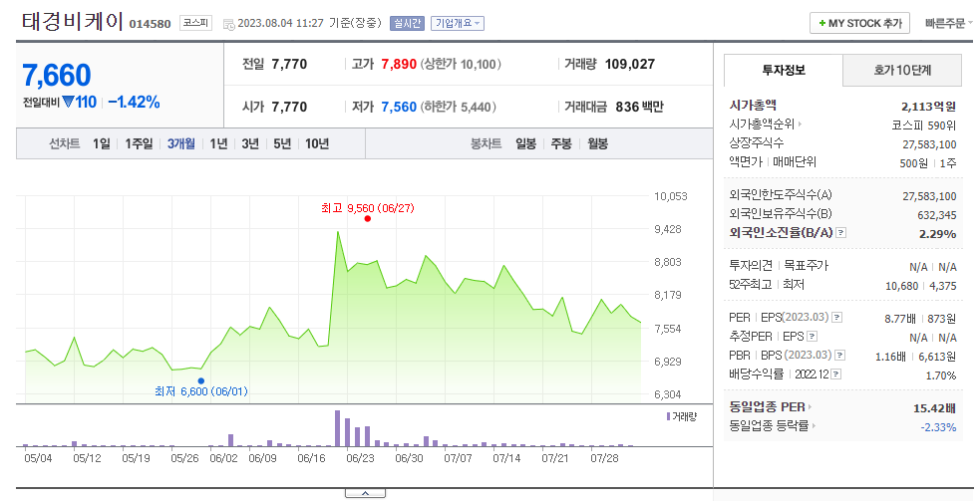Image resolution: width=980 pixels, height=501 pixels.
Task: Click the purple 거래량 legend swatch
Action: pyautogui.click(x=668, y=416)
